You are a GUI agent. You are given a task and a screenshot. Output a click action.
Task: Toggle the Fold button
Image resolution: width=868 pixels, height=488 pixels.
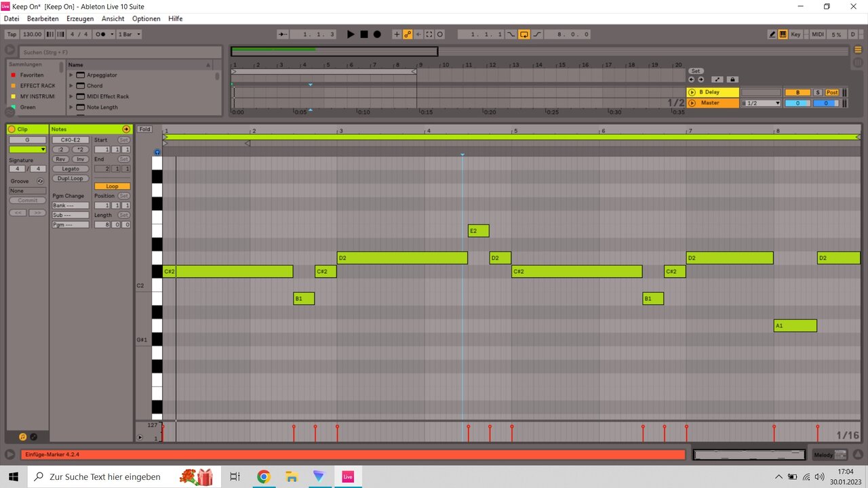pyautogui.click(x=144, y=129)
